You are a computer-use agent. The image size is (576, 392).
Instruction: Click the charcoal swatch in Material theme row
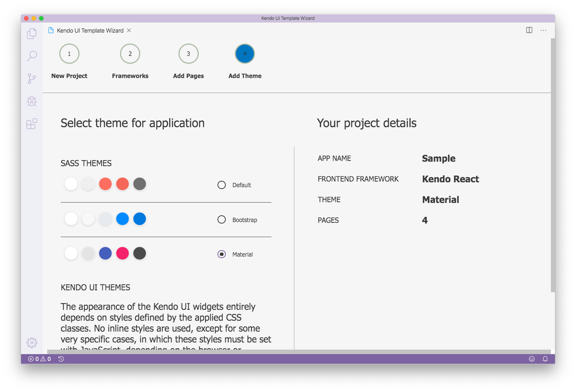tap(139, 253)
